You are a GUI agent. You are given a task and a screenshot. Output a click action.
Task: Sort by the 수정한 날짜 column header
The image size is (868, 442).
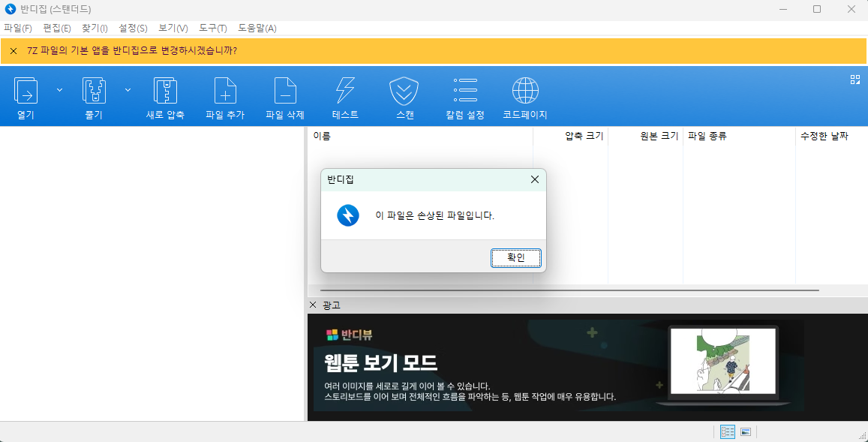831,136
